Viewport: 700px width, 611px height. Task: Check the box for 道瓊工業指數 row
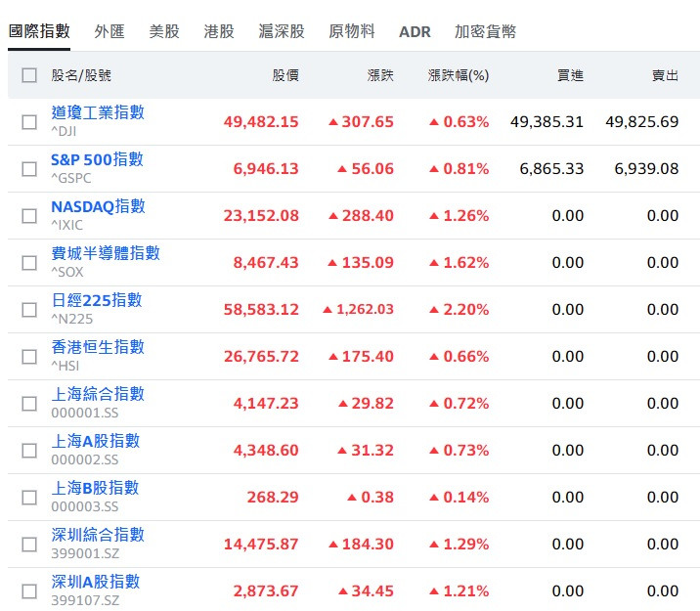tap(29, 122)
